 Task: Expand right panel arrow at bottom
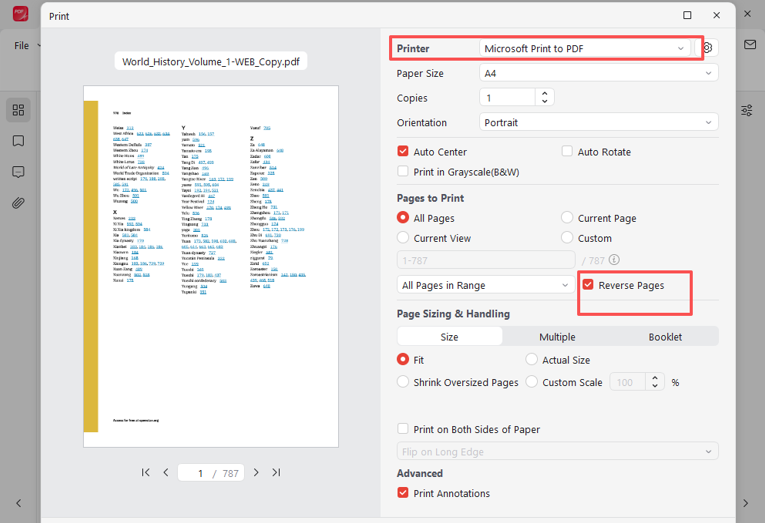click(x=745, y=503)
